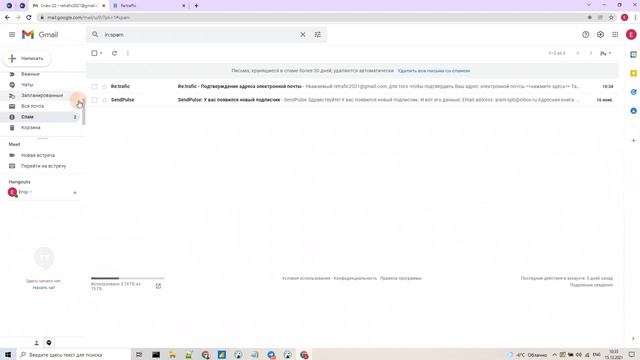Viewport: 640px width, 360px height.
Task: Open Task View on the Windows taskbar
Action: point(139,355)
